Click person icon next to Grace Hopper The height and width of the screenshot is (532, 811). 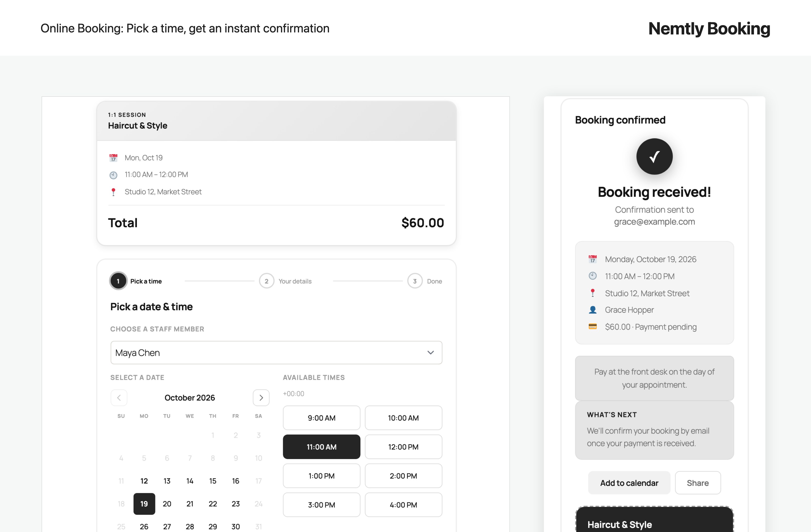(x=593, y=310)
